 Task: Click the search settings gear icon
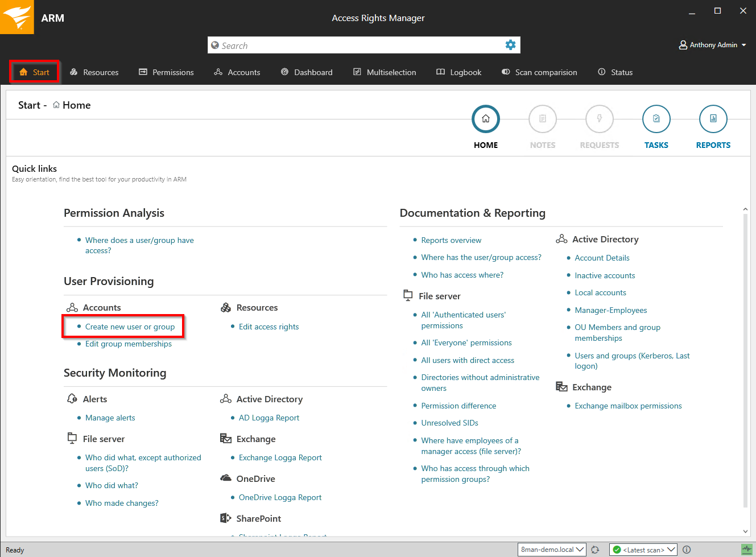(510, 45)
